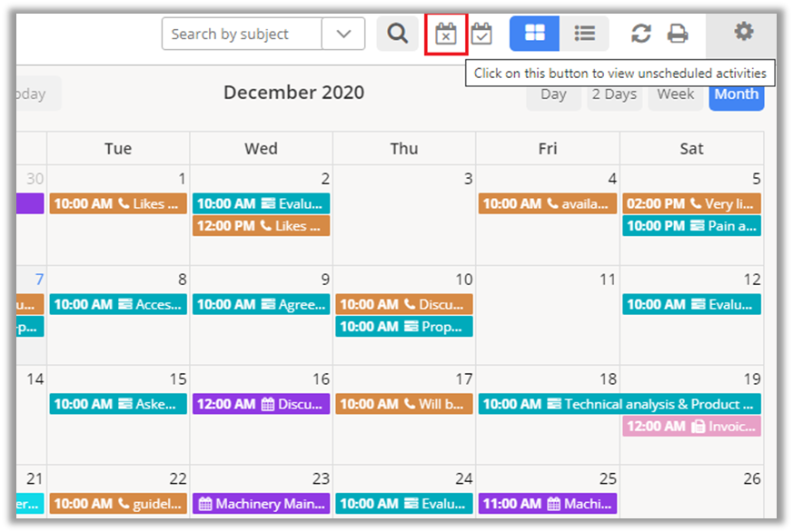Expand the search subject dropdown arrow
The image size is (793, 532).
pos(343,34)
